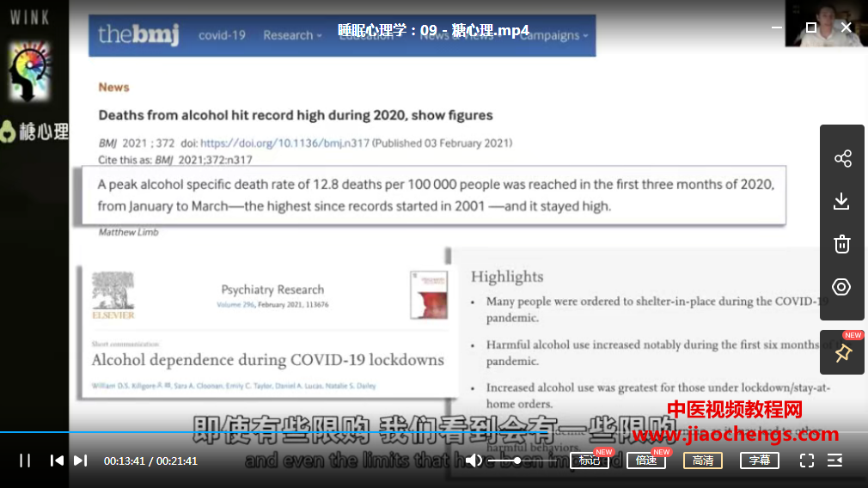Adjust the volume slider knob
The width and height of the screenshot is (868, 488).
click(517, 461)
